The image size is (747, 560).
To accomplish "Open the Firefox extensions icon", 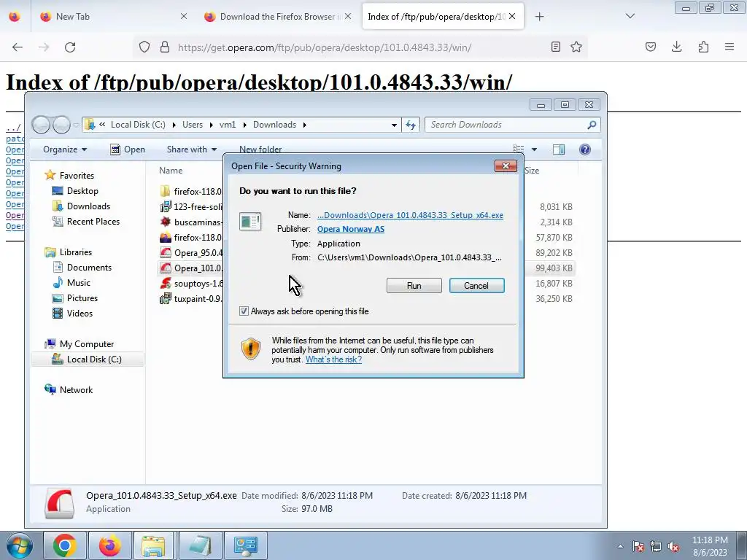I will [x=703, y=47].
